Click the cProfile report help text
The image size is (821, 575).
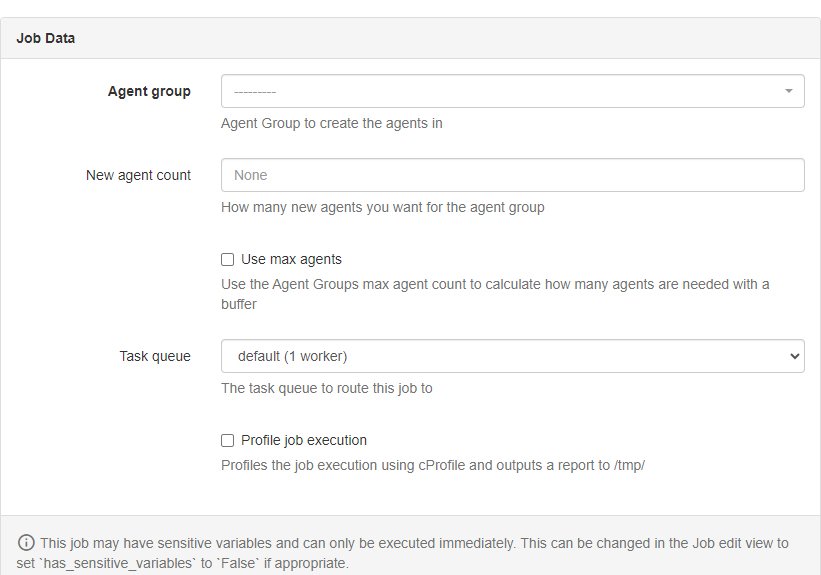point(432,465)
